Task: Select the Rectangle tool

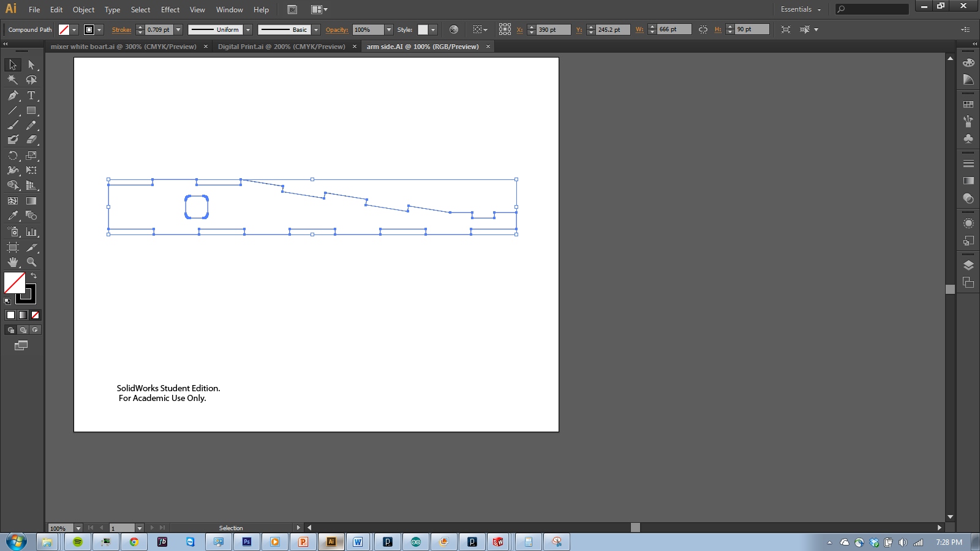Action: coord(31,111)
